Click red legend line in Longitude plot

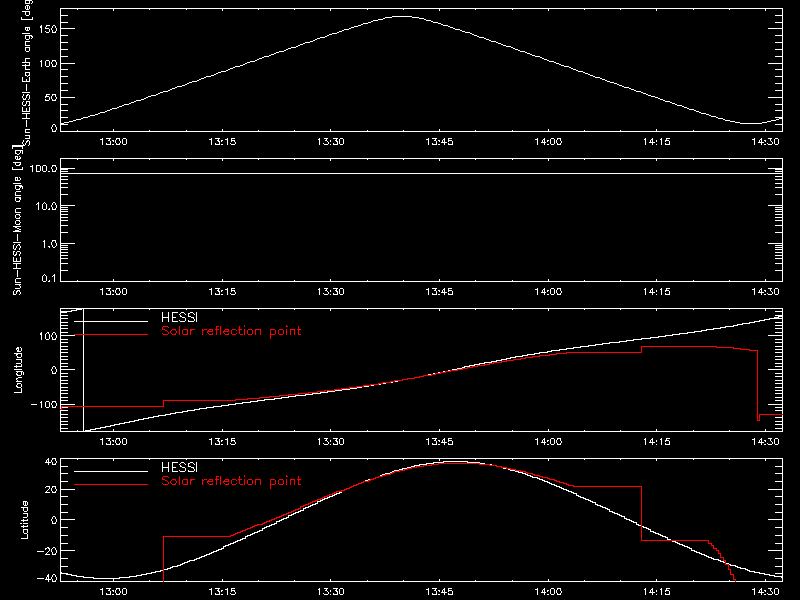tap(111, 335)
